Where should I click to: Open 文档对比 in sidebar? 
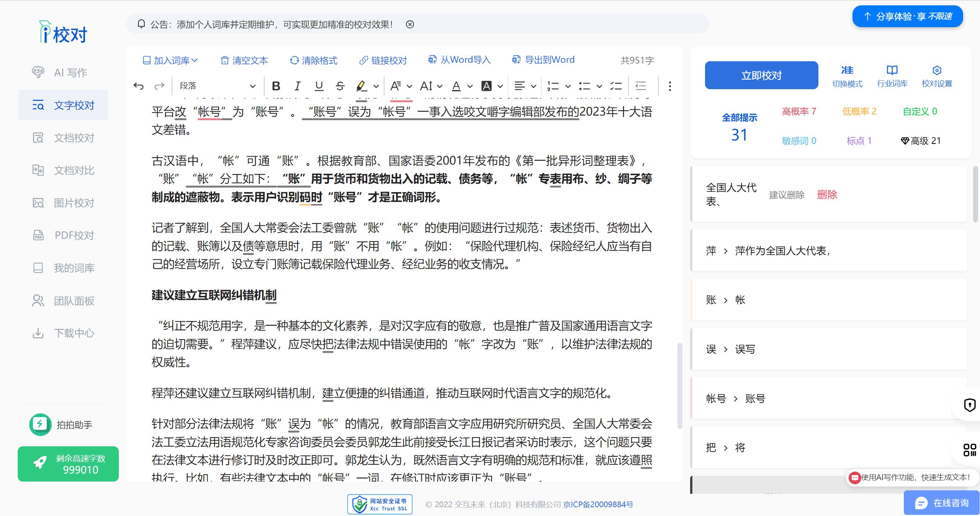(63, 170)
